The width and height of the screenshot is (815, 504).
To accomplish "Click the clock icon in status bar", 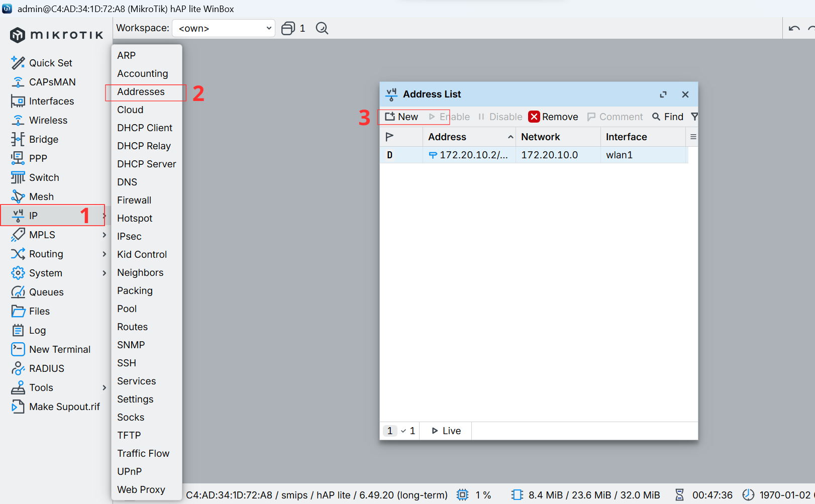I will (748, 495).
